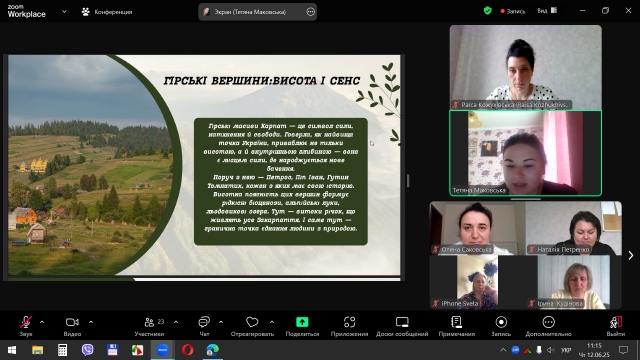
Task: Open Дополнительно more options
Action: pos(549,326)
